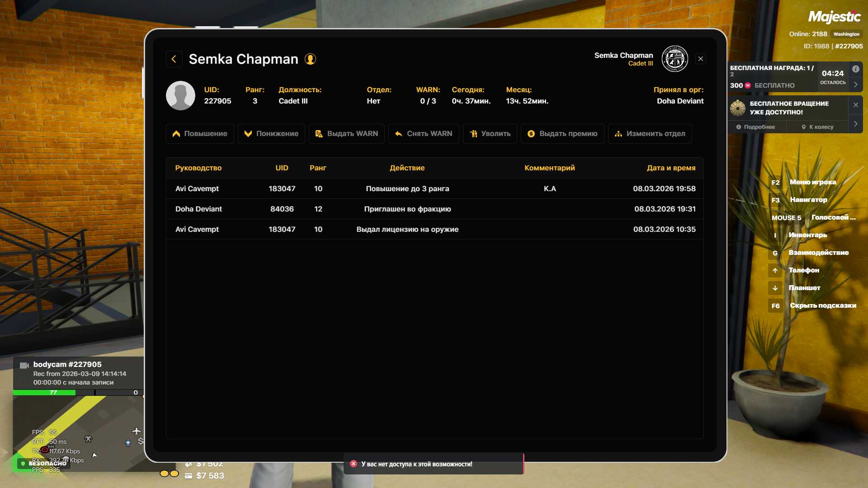
Task: Click Понижение to demote the member
Action: 271,134
